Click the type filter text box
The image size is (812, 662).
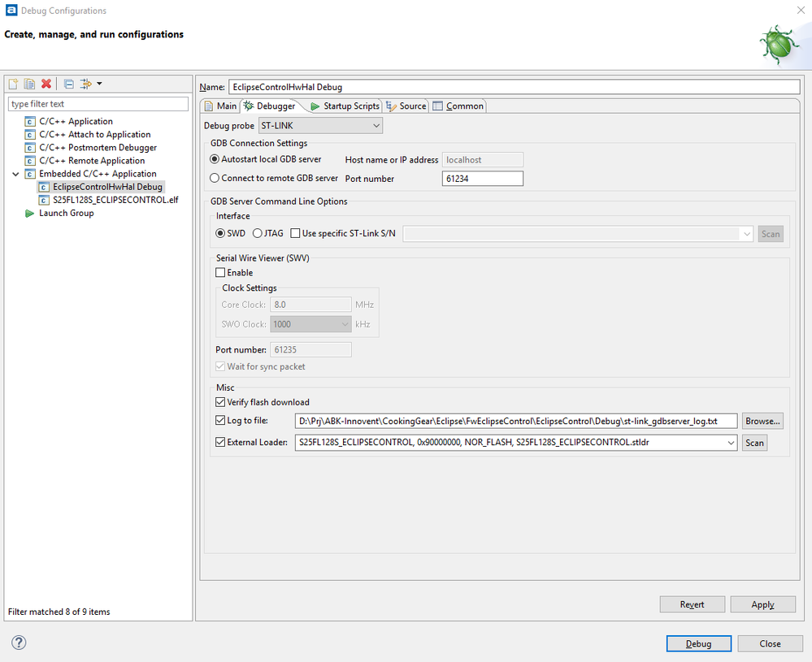[x=98, y=104]
